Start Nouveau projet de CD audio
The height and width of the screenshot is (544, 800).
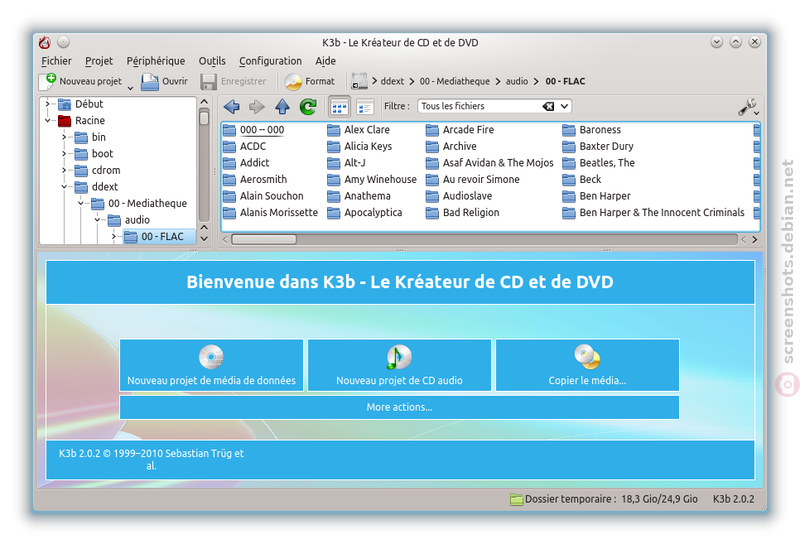coord(399,365)
